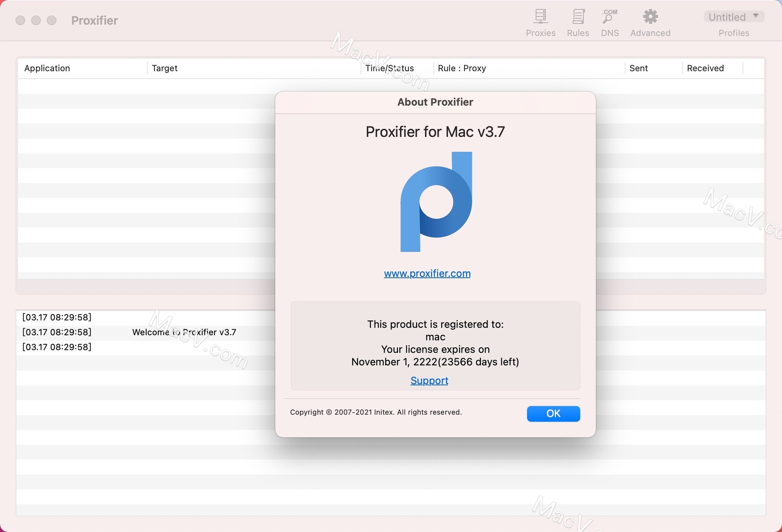Click the Profiles dropdown icon
The width and height of the screenshot is (782, 532).
[756, 17]
